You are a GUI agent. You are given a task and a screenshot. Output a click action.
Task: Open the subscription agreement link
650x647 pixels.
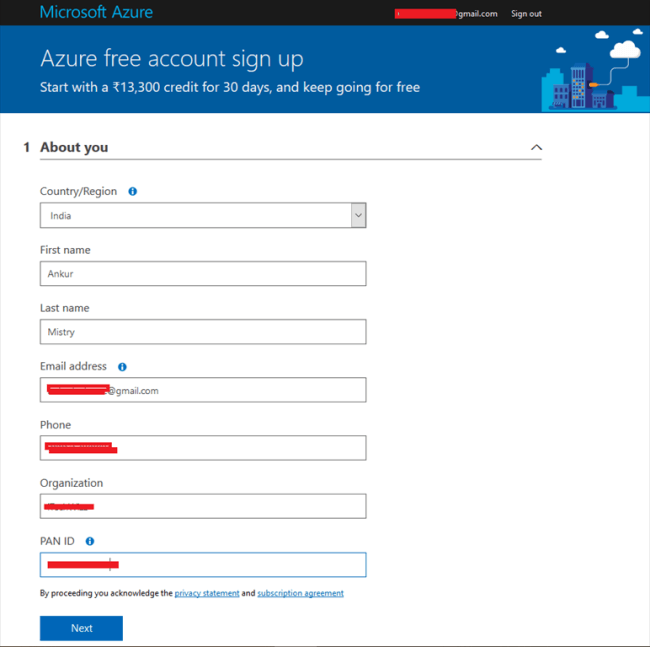pyautogui.click(x=301, y=594)
